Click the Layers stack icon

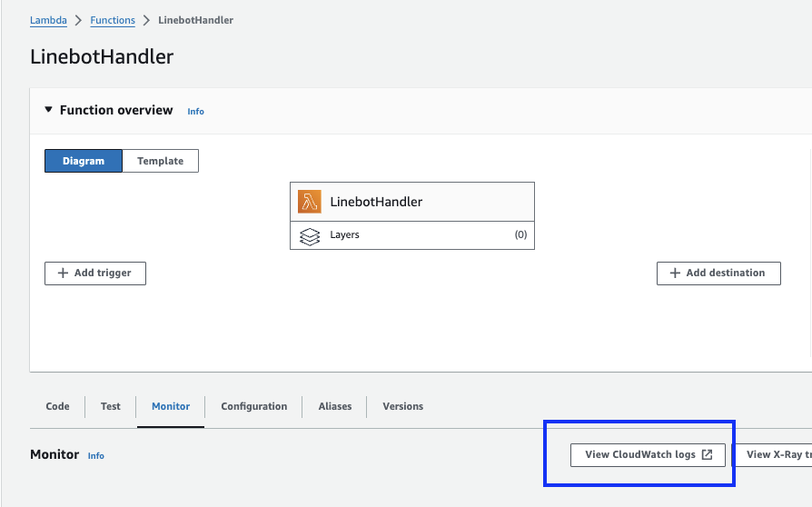click(x=310, y=236)
